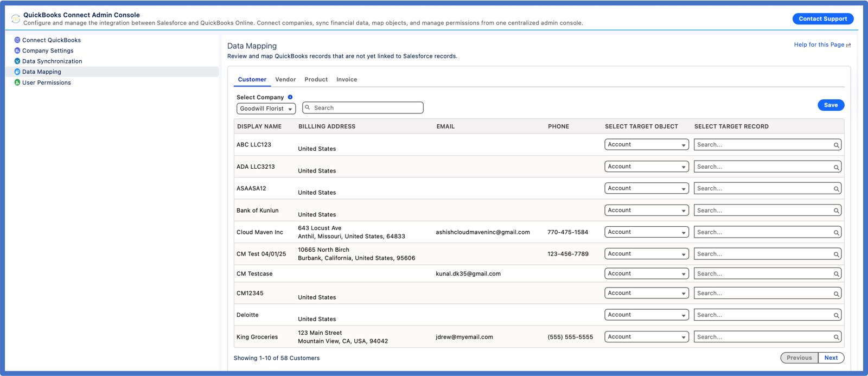
Task: Open target object dropdown for ABC LLC123
Action: click(x=647, y=144)
